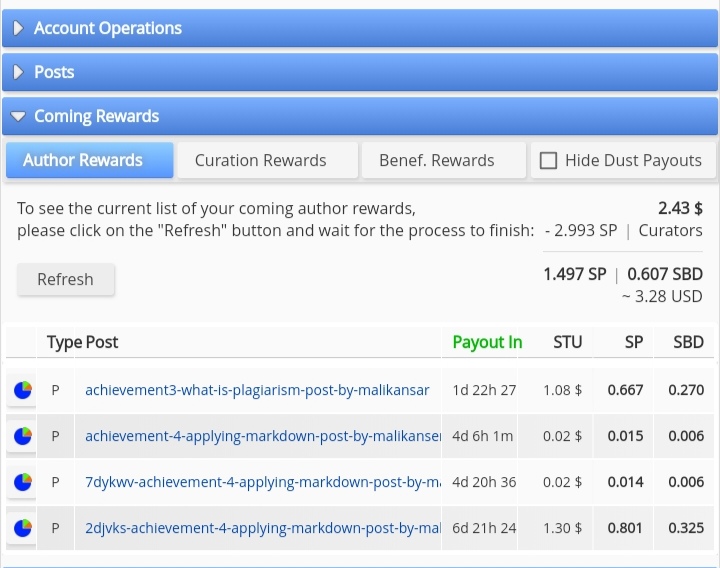Click the 1.497 SP total
The image size is (720, 568).
tap(575, 274)
